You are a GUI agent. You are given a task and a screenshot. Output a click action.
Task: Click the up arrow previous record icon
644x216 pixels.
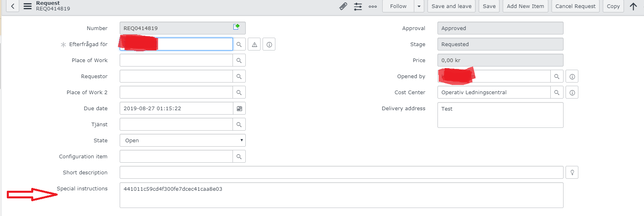click(633, 6)
